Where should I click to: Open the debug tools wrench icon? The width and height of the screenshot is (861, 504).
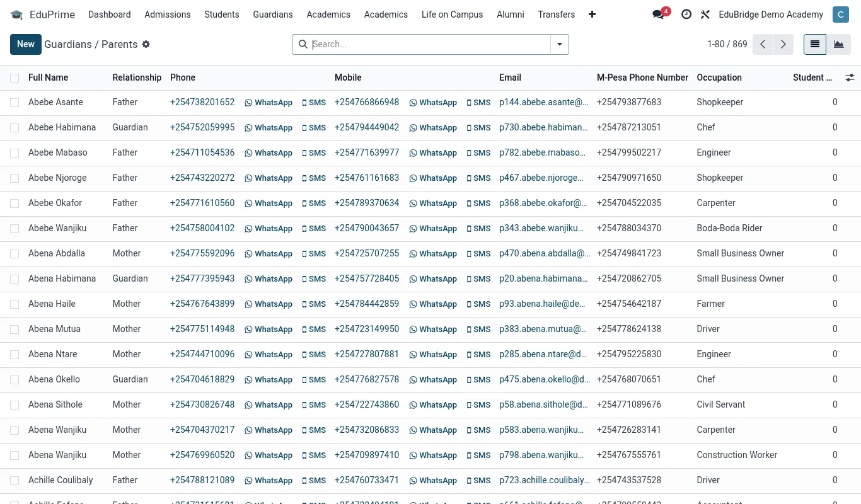click(705, 14)
